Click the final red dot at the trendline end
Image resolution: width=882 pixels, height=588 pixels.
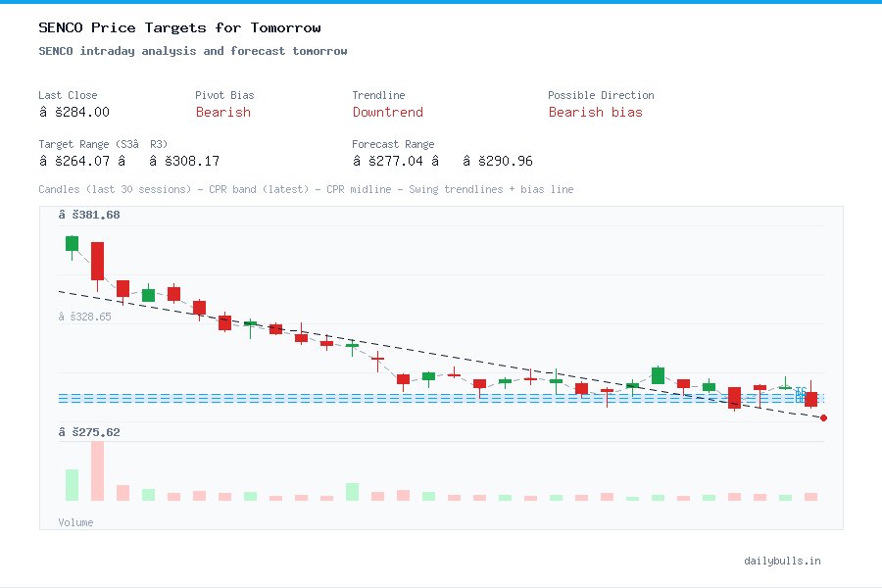coord(824,417)
